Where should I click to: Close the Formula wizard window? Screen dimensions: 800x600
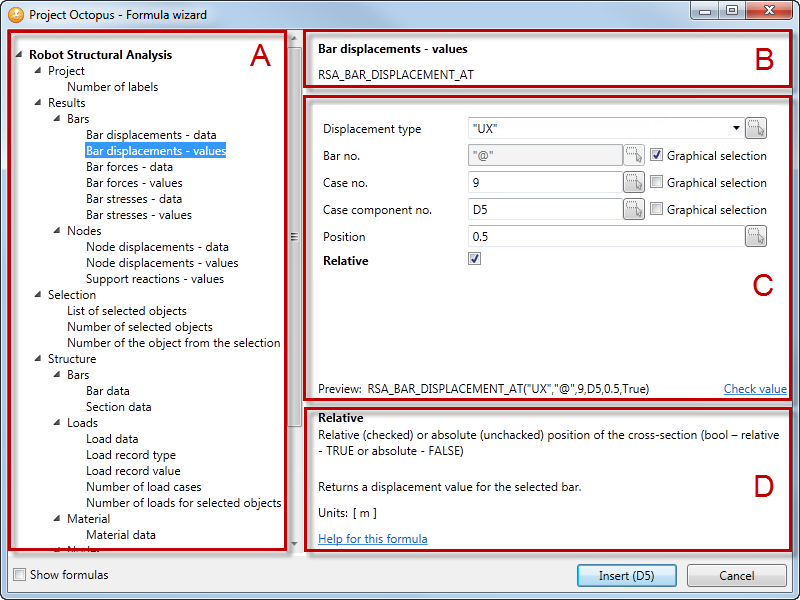[769, 11]
